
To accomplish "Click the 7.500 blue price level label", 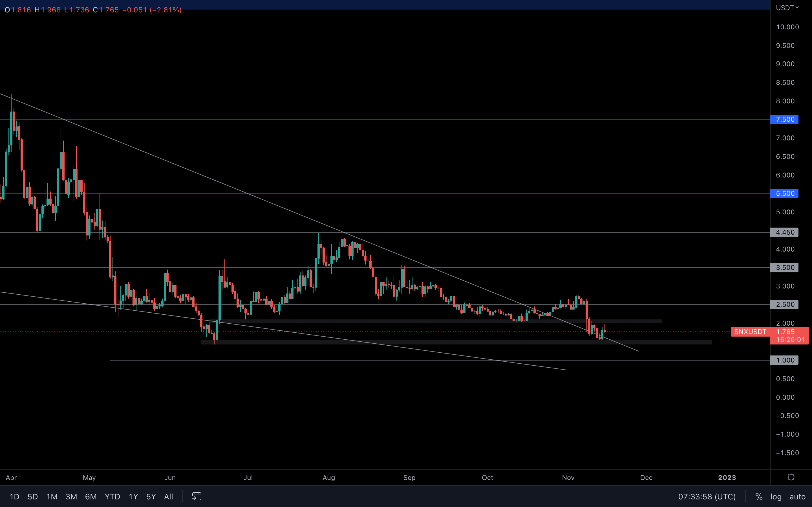I will pyautogui.click(x=784, y=119).
